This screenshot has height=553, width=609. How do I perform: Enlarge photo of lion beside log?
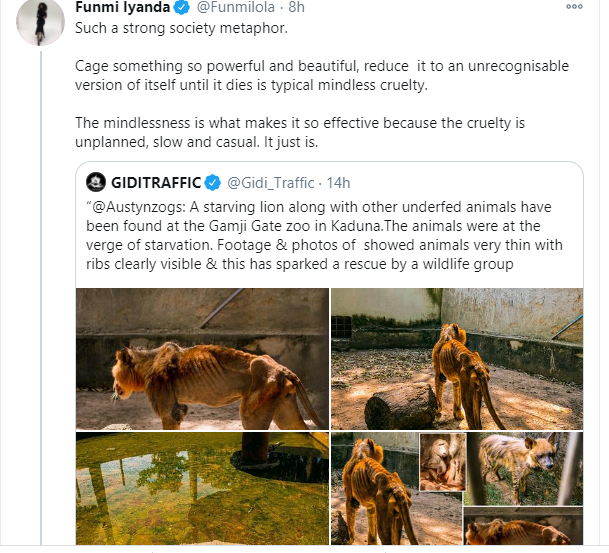pyautogui.click(x=457, y=359)
